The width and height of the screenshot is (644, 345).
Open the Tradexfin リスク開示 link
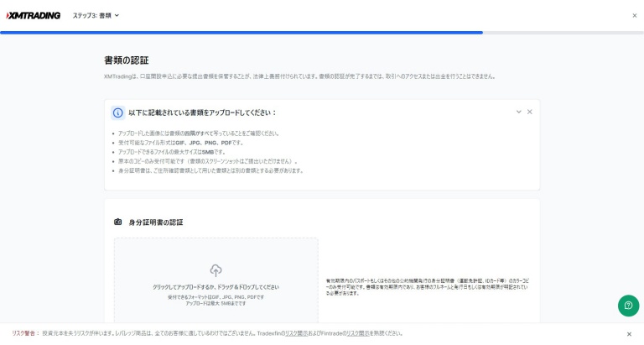click(x=296, y=333)
